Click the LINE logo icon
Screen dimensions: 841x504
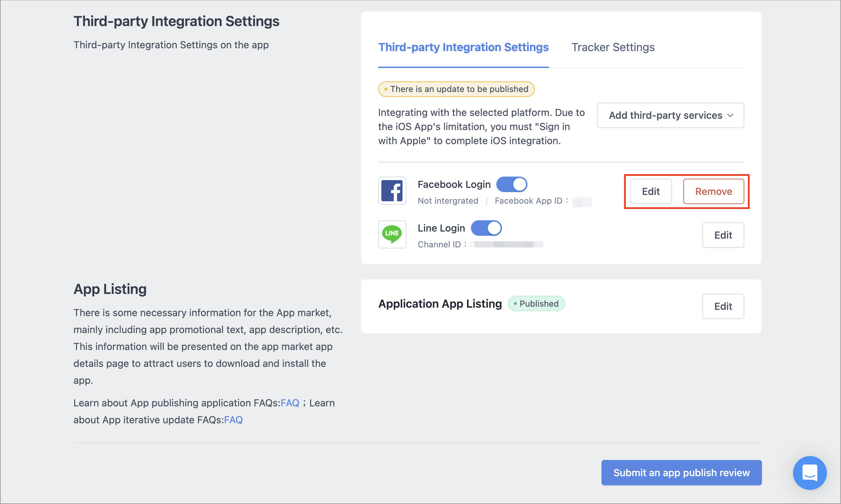pyautogui.click(x=392, y=234)
